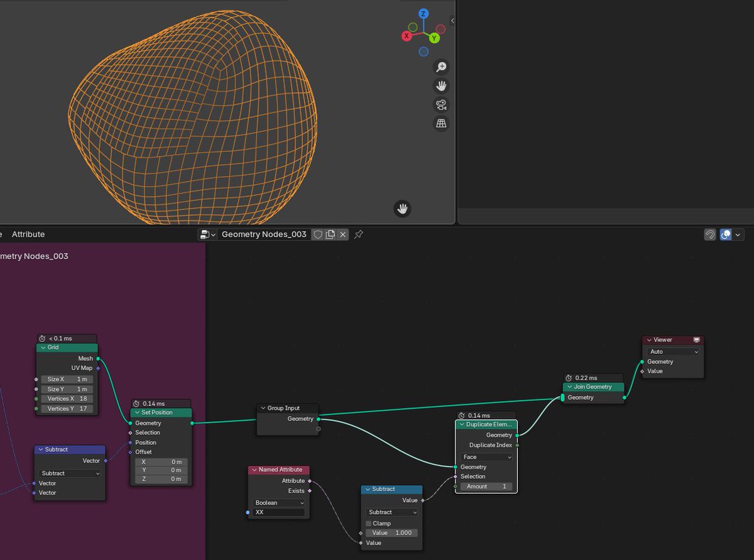The image size is (754, 560).
Task: Click the Geometry Nodes_003 name field
Action: tap(264, 234)
